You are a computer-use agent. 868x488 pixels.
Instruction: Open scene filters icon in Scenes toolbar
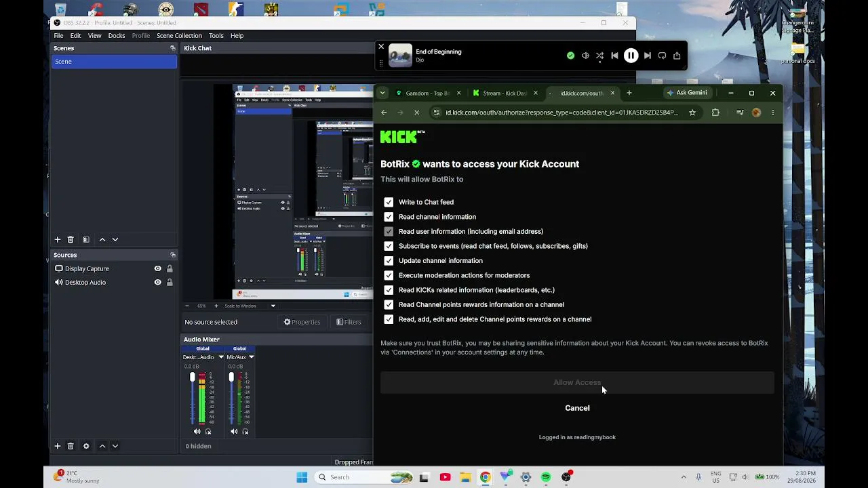coord(86,239)
